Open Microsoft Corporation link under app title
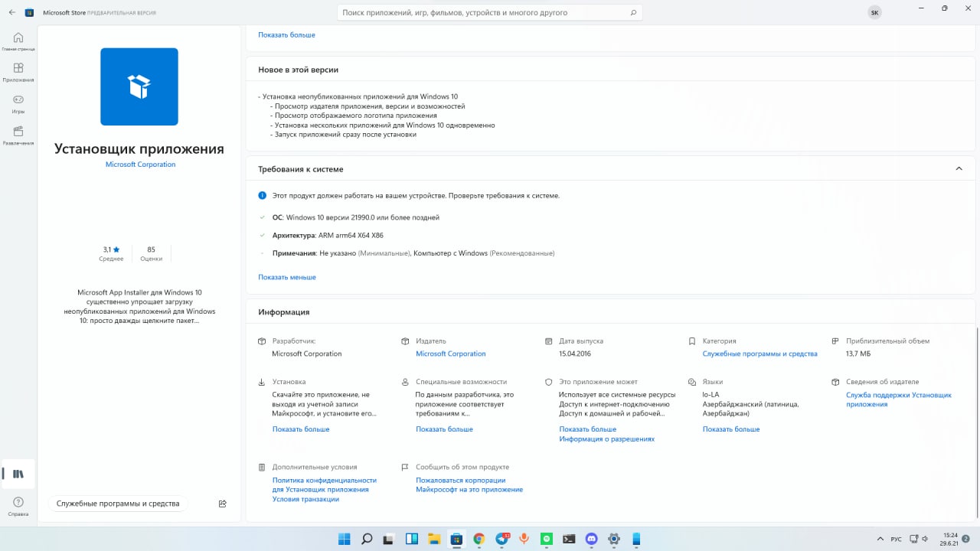980x551 pixels. click(x=140, y=165)
